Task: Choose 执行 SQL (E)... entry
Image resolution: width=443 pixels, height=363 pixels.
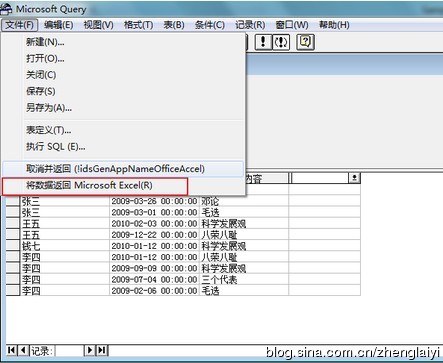Action: [123, 146]
